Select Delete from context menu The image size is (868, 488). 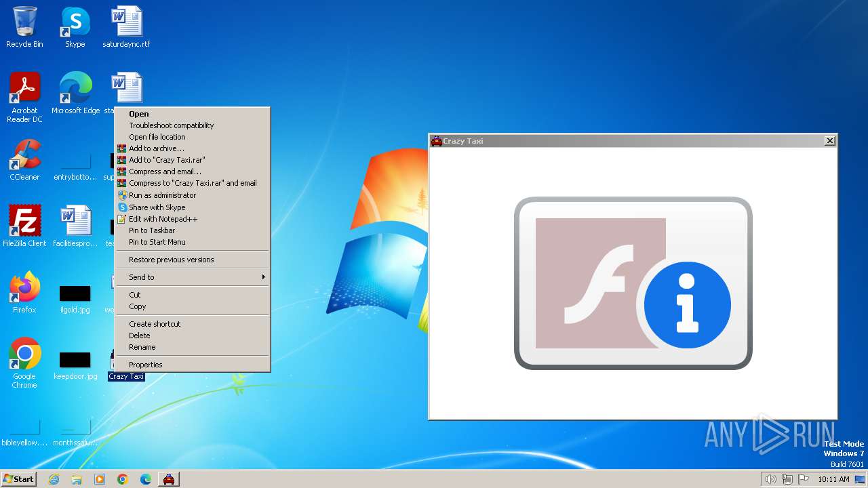tap(193, 335)
